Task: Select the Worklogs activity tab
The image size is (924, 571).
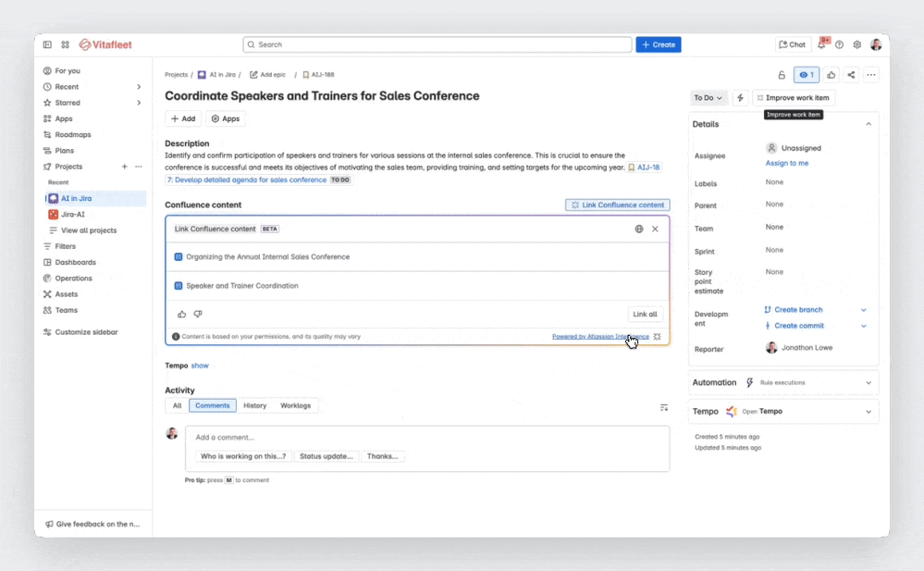Action: 295,406
